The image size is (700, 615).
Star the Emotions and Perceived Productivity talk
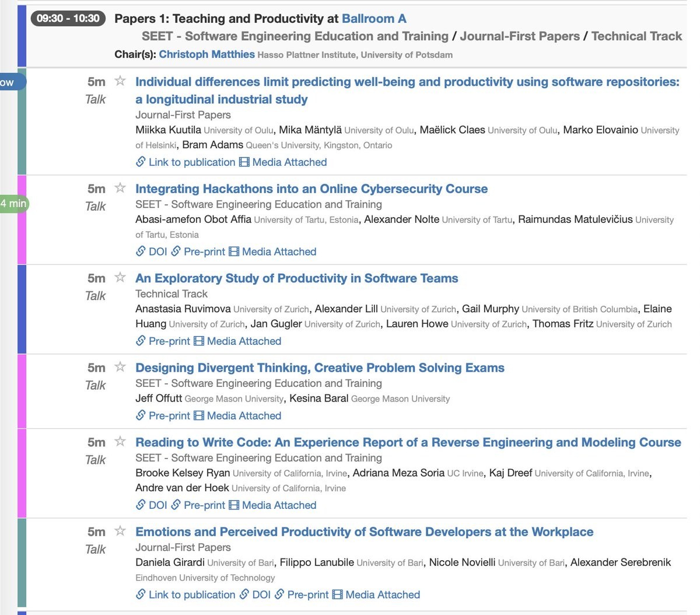120,530
